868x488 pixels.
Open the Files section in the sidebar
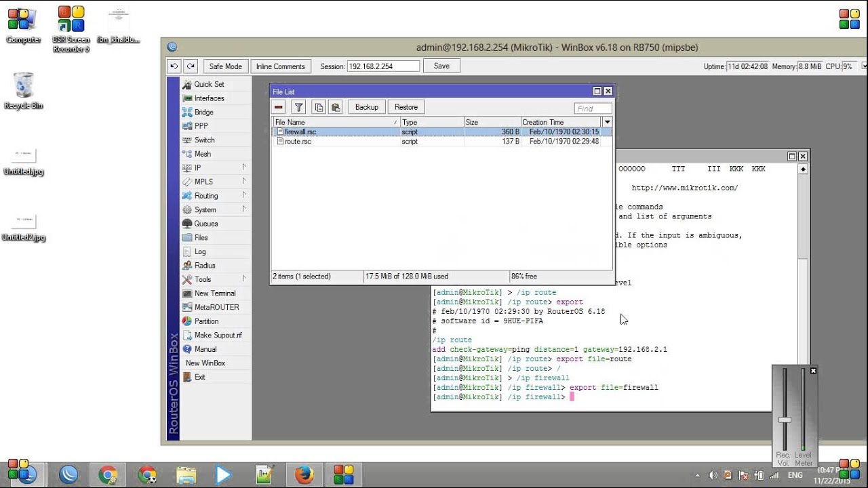(201, 238)
